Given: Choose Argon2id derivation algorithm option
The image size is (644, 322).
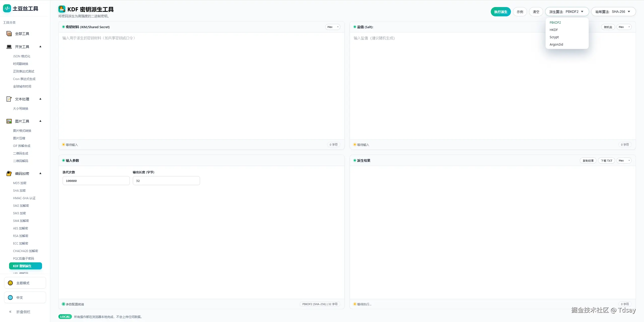Looking at the screenshot, I should [556, 44].
